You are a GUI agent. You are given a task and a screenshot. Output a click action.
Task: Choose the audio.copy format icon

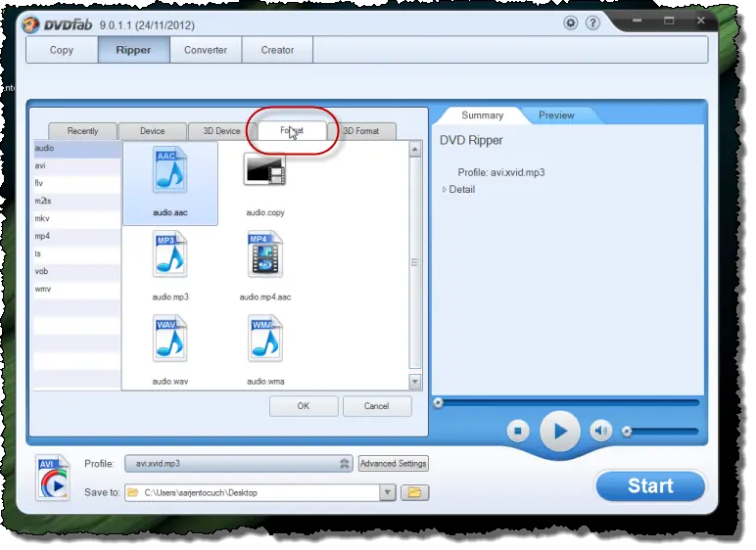pos(264,169)
